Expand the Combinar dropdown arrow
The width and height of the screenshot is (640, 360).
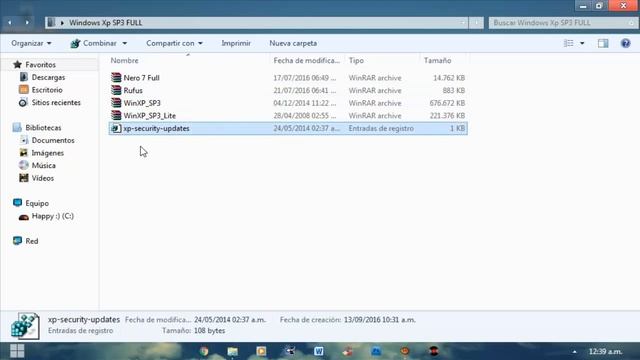click(x=125, y=43)
